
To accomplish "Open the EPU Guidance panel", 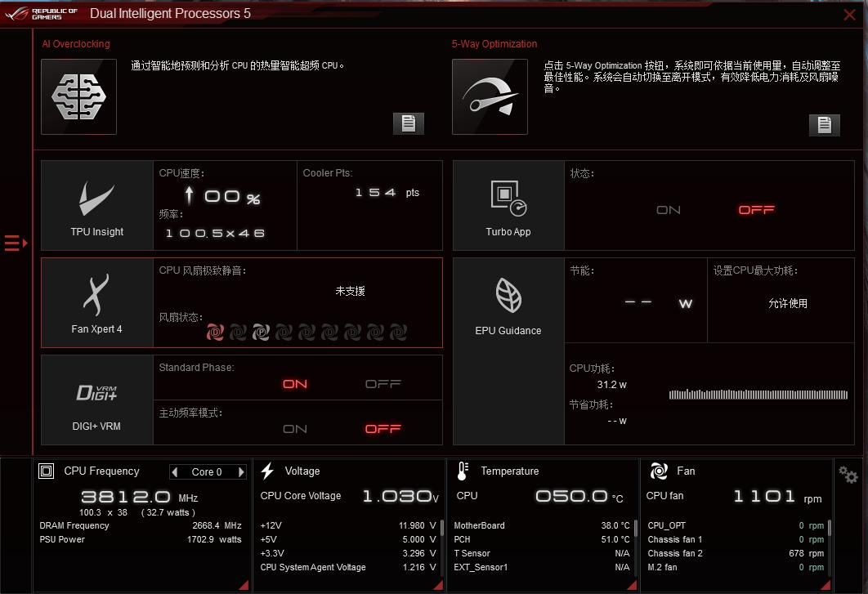I will click(508, 351).
